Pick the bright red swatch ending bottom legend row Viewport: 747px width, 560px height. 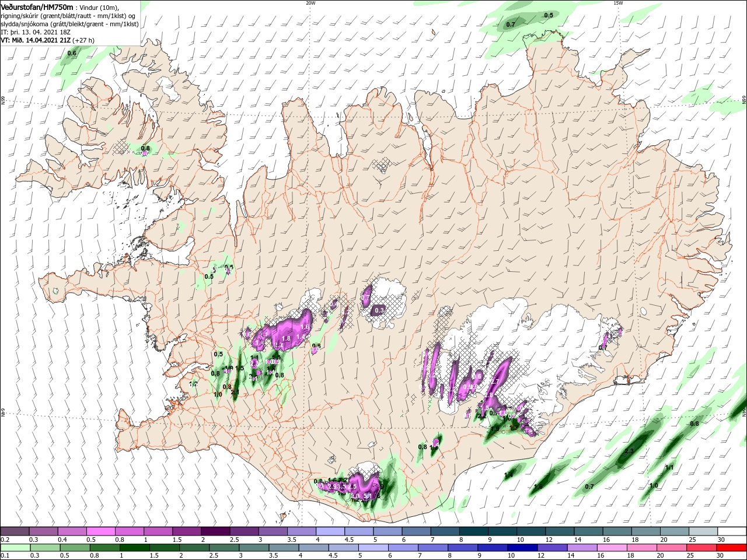pos(731,548)
